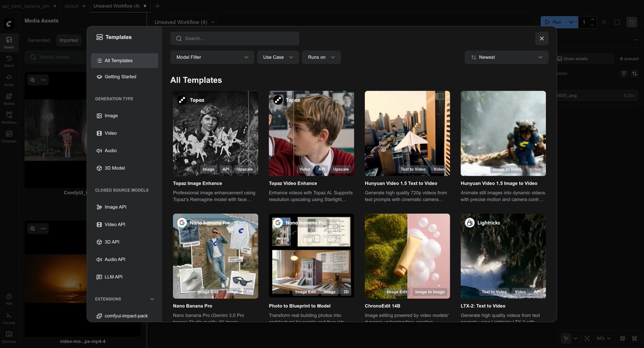Screen dimensions: 644x348
Task: Toggle the minimap icon in the canvas toolbar
Action: (623, 338)
